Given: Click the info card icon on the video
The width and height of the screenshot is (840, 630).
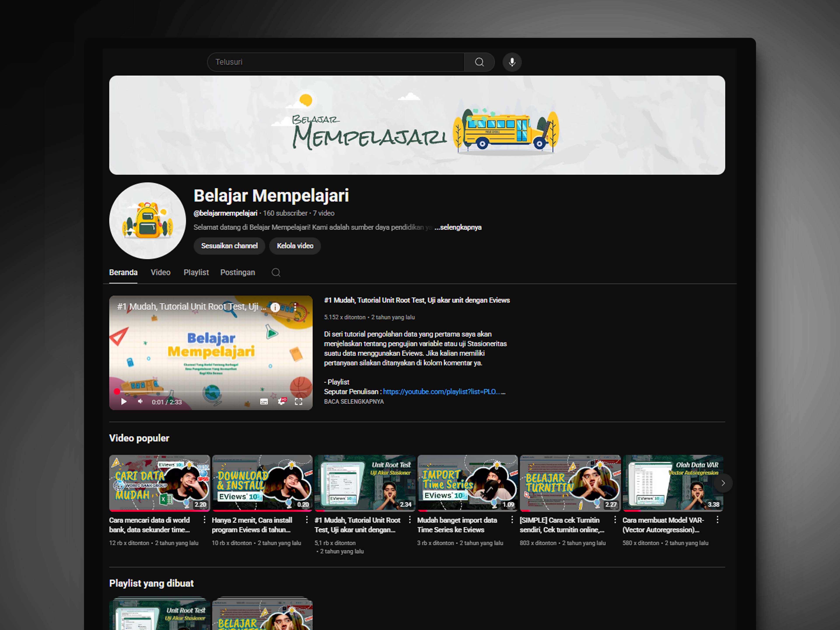Looking at the screenshot, I should click(x=275, y=307).
